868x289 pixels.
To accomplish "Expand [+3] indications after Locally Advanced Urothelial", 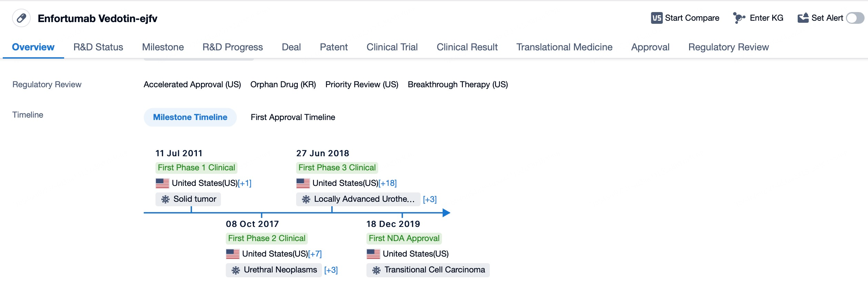I will coord(430,199).
